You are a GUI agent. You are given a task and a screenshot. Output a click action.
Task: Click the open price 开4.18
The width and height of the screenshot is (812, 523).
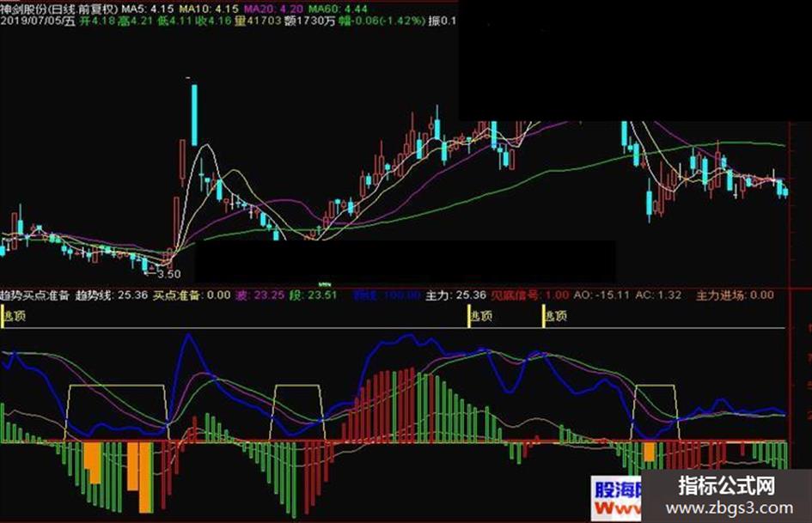[x=97, y=21]
